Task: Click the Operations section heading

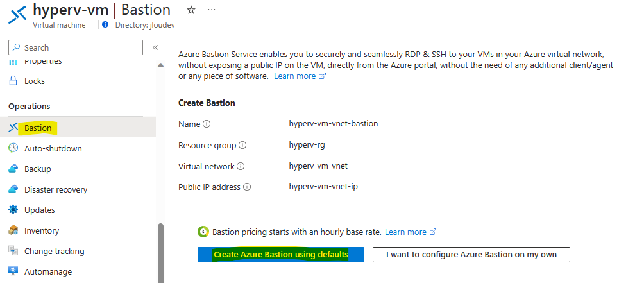Action: coord(29,106)
